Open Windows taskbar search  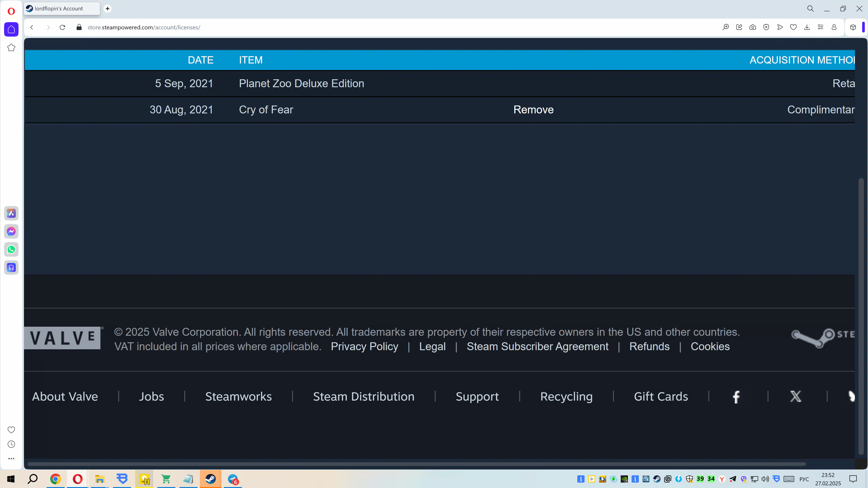point(33,479)
